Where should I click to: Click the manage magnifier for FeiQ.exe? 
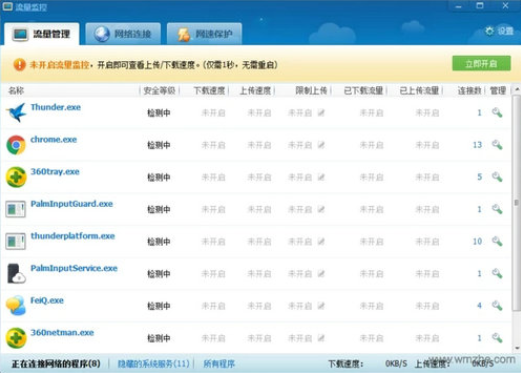pyautogui.click(x=497, y=306)
